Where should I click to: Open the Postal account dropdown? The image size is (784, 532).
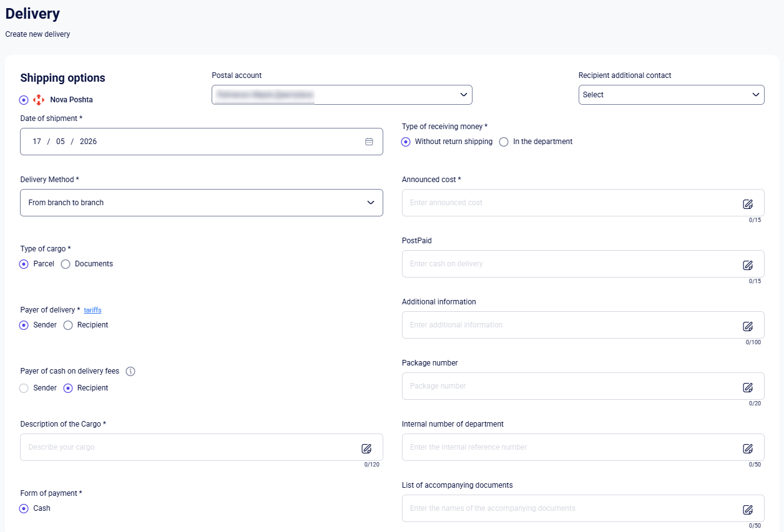coord(342,95)
